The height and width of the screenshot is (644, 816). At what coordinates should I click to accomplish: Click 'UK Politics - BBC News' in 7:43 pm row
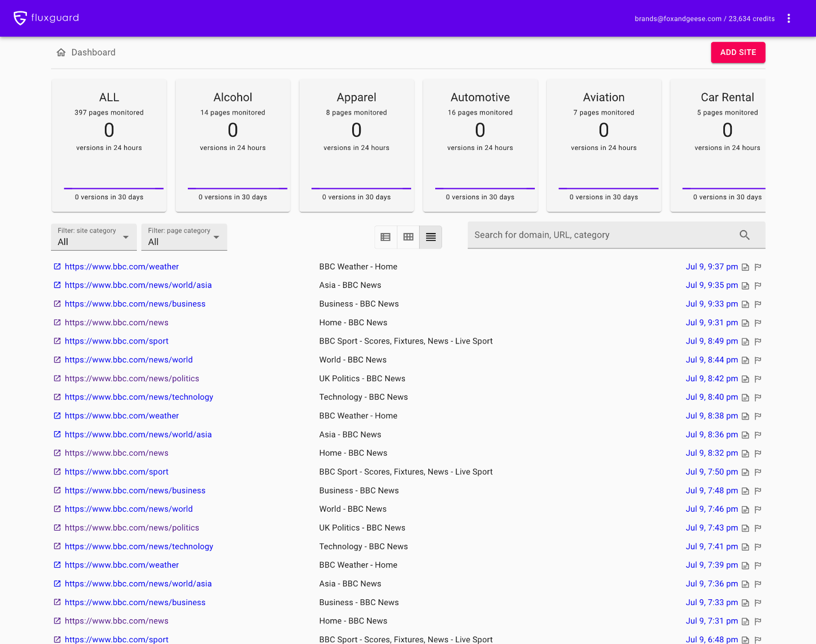[362, 528]
